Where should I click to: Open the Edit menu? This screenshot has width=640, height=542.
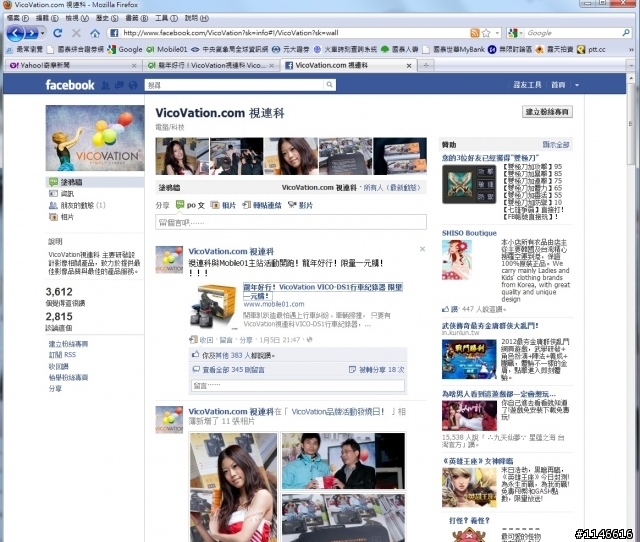click(x=47, y=18)
